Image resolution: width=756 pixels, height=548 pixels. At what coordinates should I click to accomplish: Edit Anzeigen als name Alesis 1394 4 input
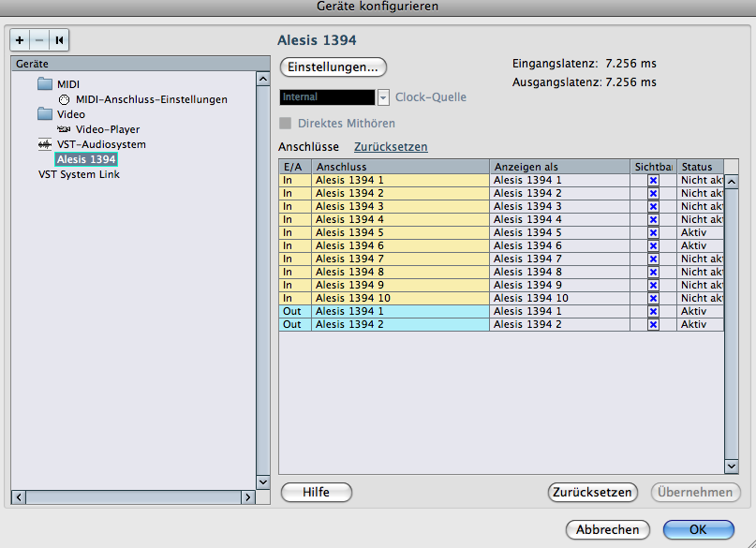point(560,220)
